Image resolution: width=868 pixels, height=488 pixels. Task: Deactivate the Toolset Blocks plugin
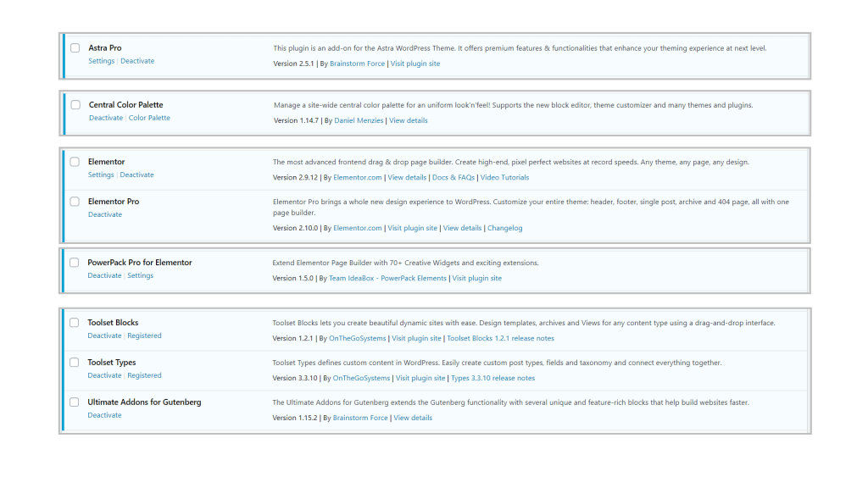click(x=104, y=335)
